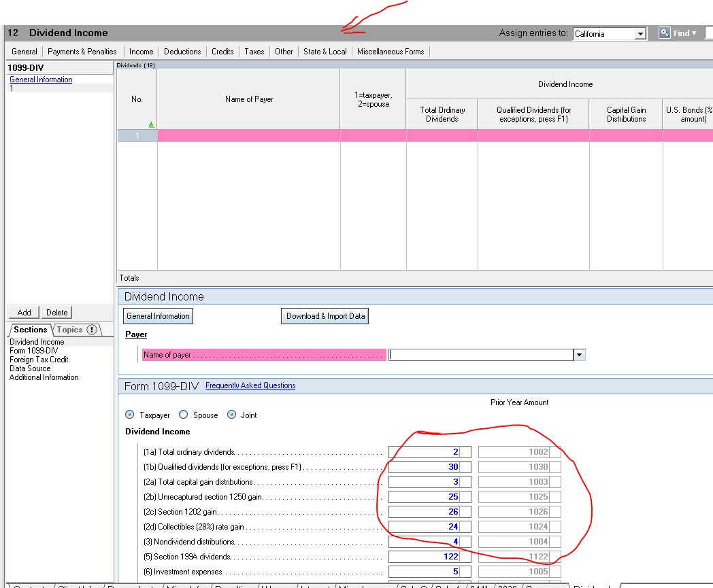Viewport: 713px width, 588px height.
Task: Select Data Source in Sections list
Action: point(29,368)
